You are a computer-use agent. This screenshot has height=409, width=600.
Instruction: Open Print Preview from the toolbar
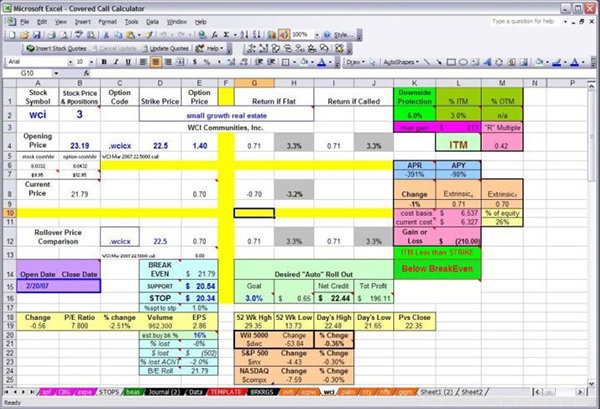[x=64, y=35]
